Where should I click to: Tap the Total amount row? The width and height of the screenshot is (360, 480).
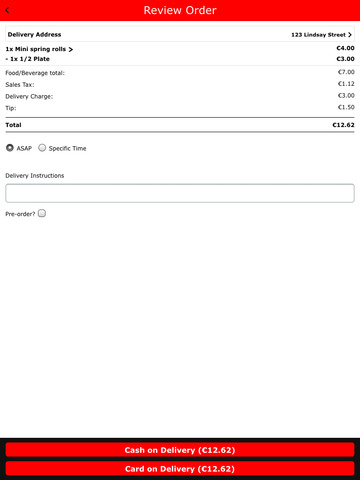coord(180,125)
